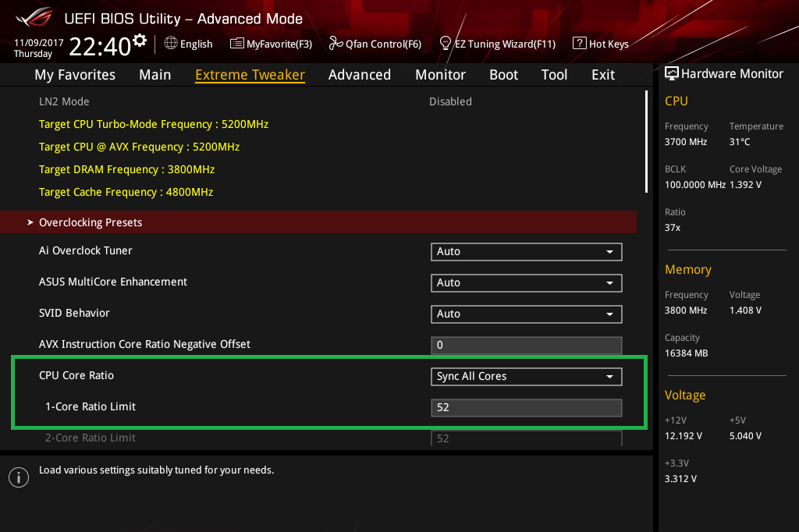Image resolution: width=799 pixels, height=532 pixels.
Task: Expand the Overclocking Presets submenu
Action: pos(318,222)
